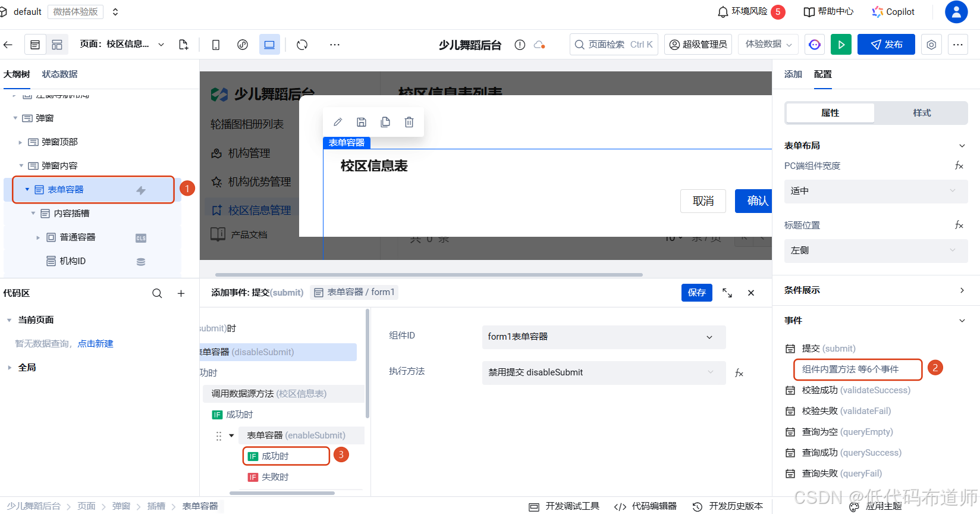
Task: Click the 点击新建 link
Action: point(95,344)
